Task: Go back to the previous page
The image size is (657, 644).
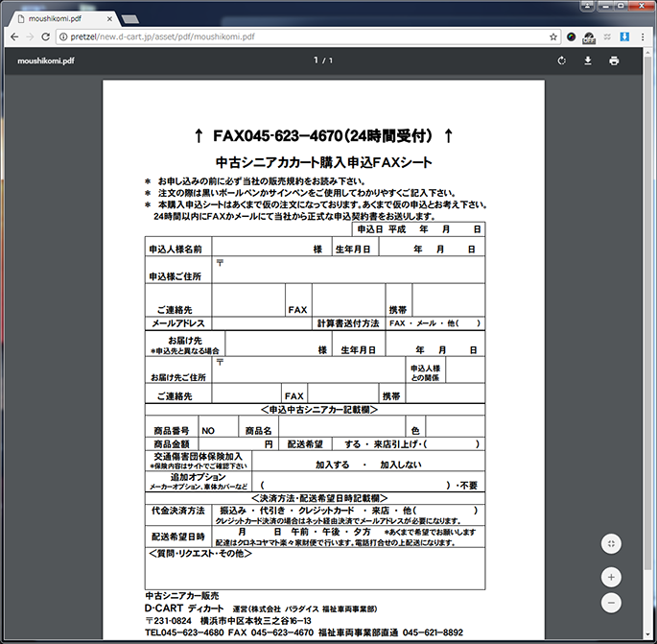Action: (x=14, y=36)
